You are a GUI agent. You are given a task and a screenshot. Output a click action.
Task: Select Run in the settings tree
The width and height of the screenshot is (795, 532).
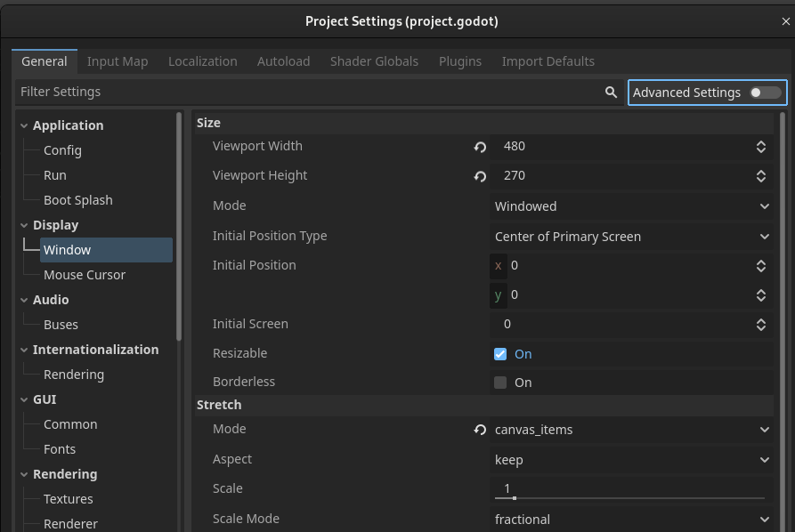(55, 175)
